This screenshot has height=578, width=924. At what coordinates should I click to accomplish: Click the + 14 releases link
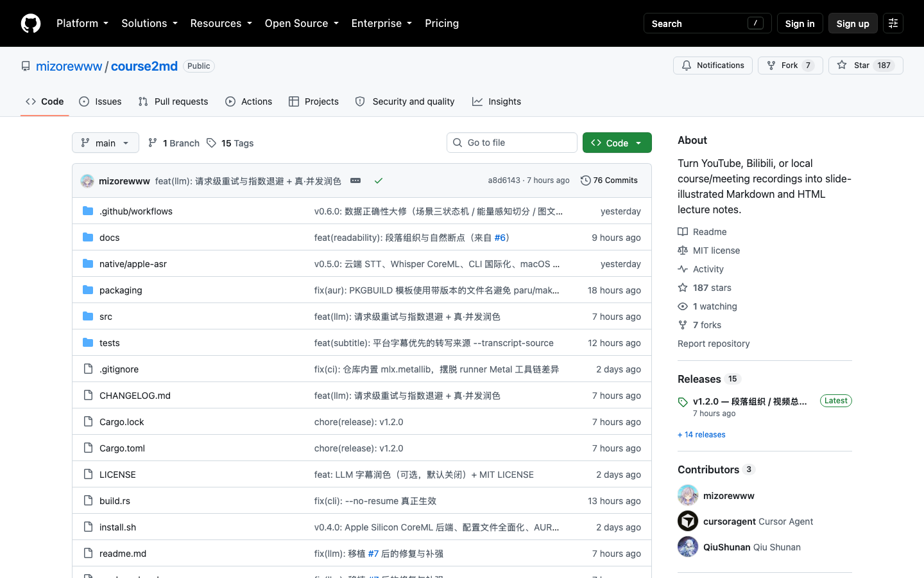point(701,435)
